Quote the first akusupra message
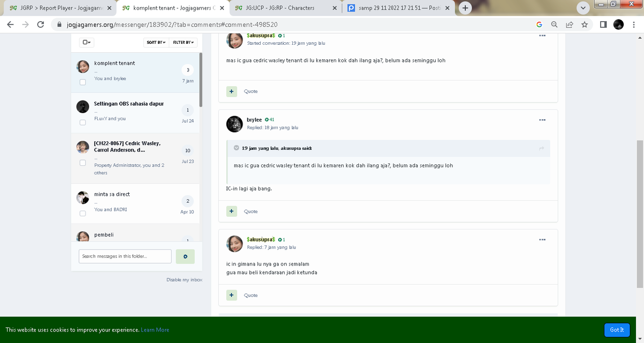The height and width of the screenshot is (343, 644). point(251,92)
